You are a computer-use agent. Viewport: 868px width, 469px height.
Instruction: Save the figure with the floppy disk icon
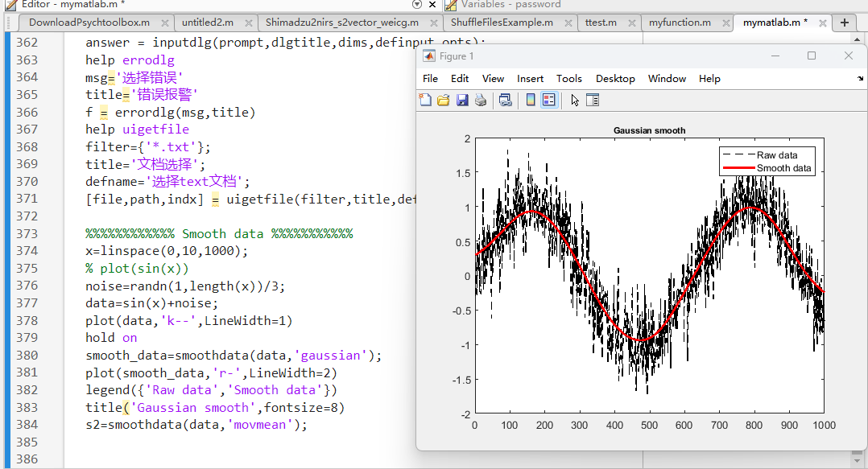[462, 101]
